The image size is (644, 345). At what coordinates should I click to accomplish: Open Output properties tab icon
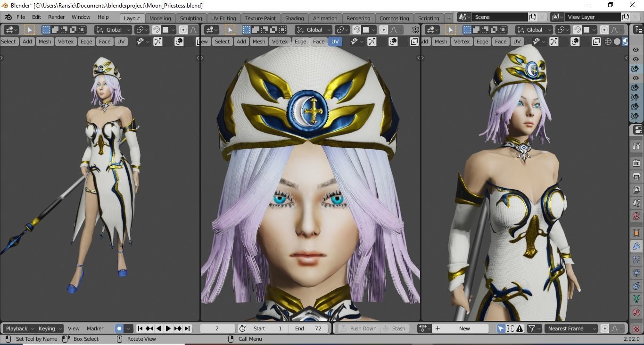pos(636,177)
